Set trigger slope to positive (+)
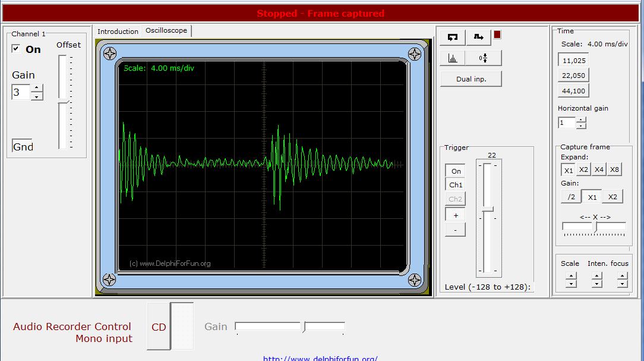This screenshot has height=361, width=644. [456, 215]
